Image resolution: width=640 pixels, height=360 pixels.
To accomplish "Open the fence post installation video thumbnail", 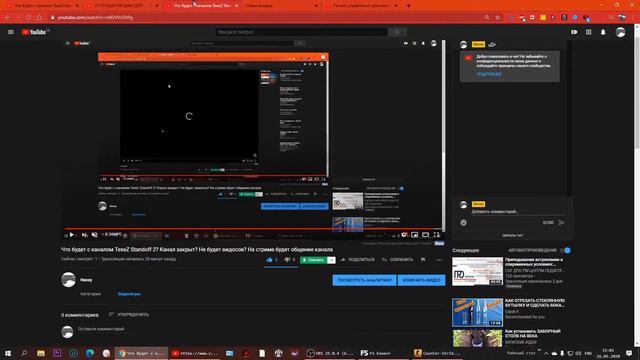I will click(x=478, y=338).
